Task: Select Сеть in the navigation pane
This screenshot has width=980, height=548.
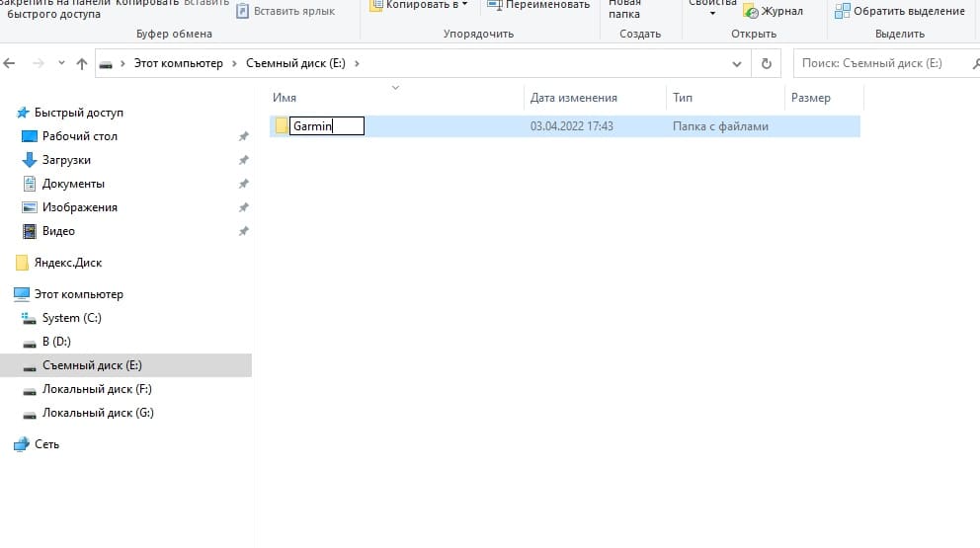Action: click(x=46, y=444)
